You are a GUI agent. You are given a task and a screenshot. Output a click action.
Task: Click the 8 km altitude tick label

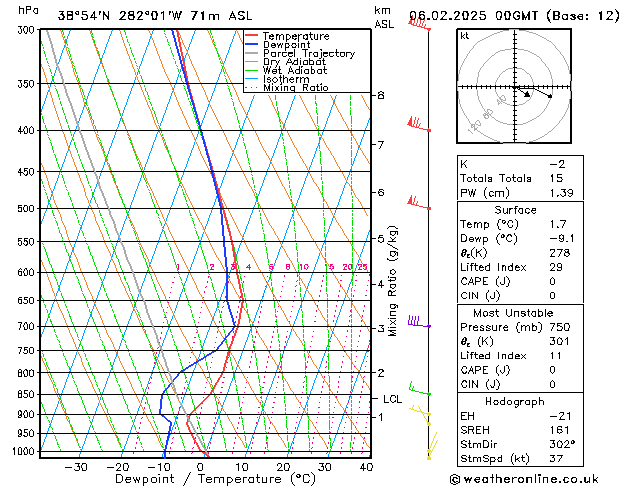coord(381,95)
